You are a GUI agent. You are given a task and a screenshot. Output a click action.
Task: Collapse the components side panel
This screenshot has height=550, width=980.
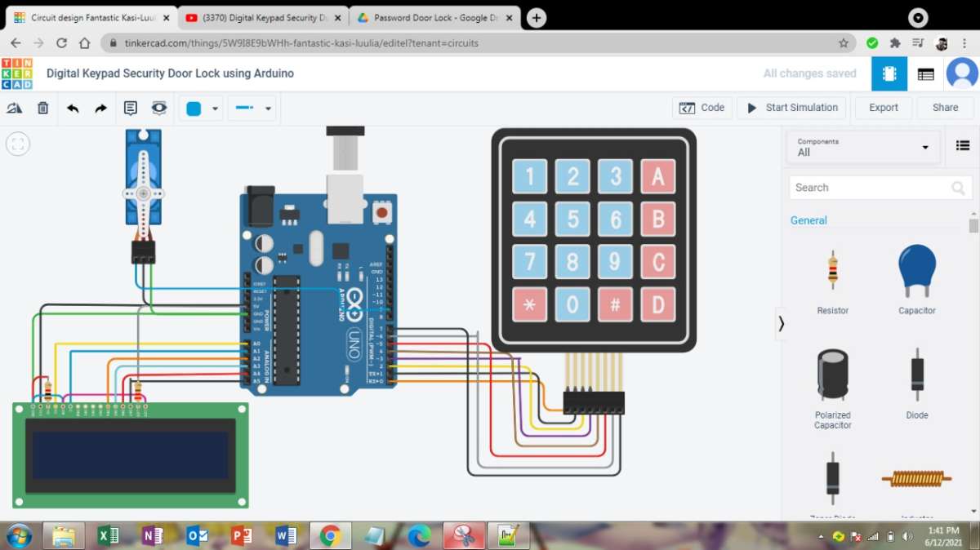[x=781, y=324]
